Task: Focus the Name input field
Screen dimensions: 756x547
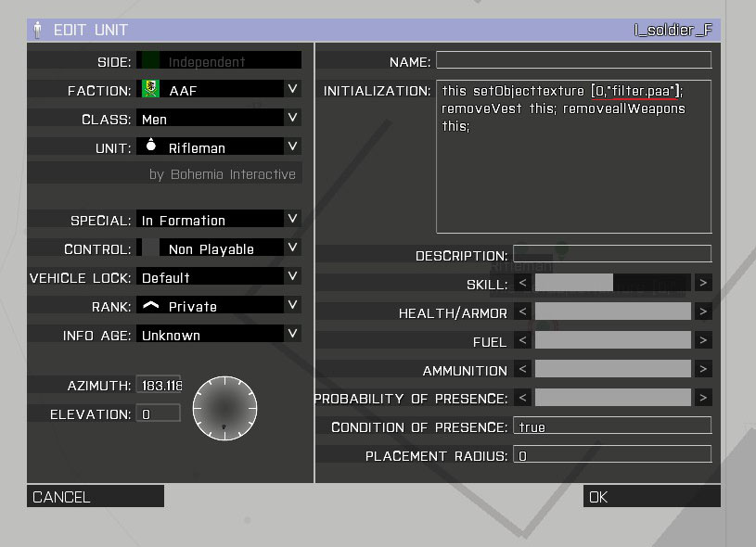Action: click(574, 60)
